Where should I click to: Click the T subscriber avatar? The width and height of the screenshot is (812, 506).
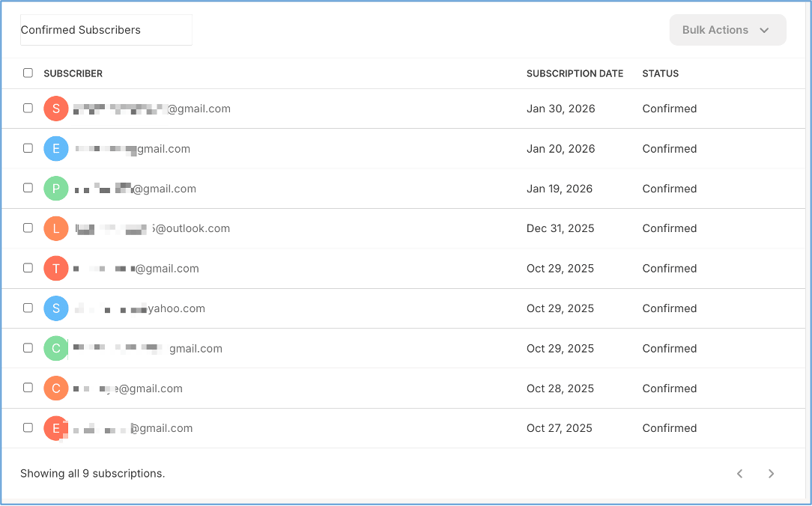tap(56, 269)
